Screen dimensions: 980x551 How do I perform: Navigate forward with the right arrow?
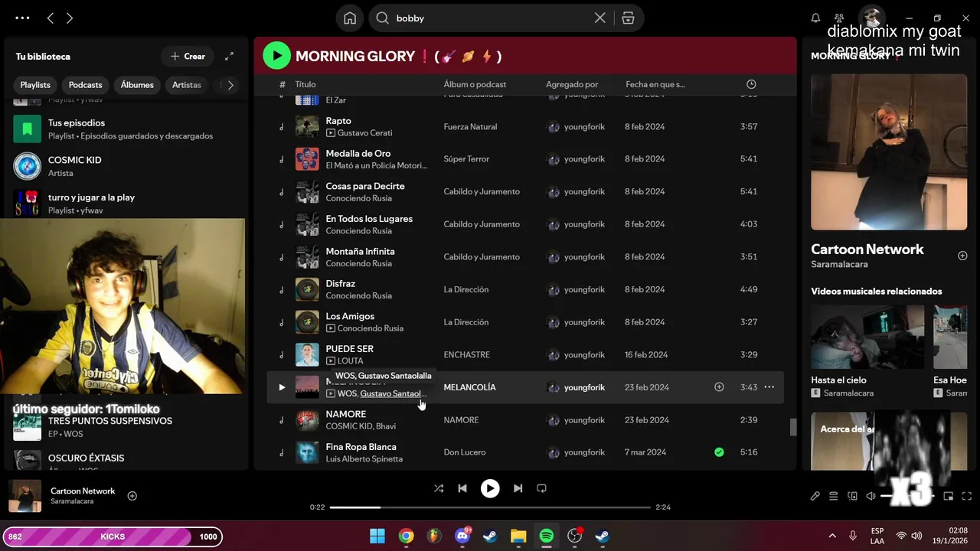pyautogui.click(x=70, y=18)
